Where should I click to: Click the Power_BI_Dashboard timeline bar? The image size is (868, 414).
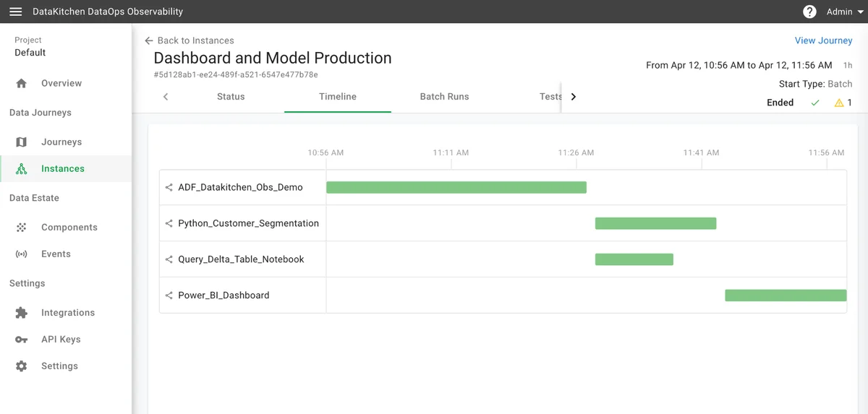pos(786,296)
